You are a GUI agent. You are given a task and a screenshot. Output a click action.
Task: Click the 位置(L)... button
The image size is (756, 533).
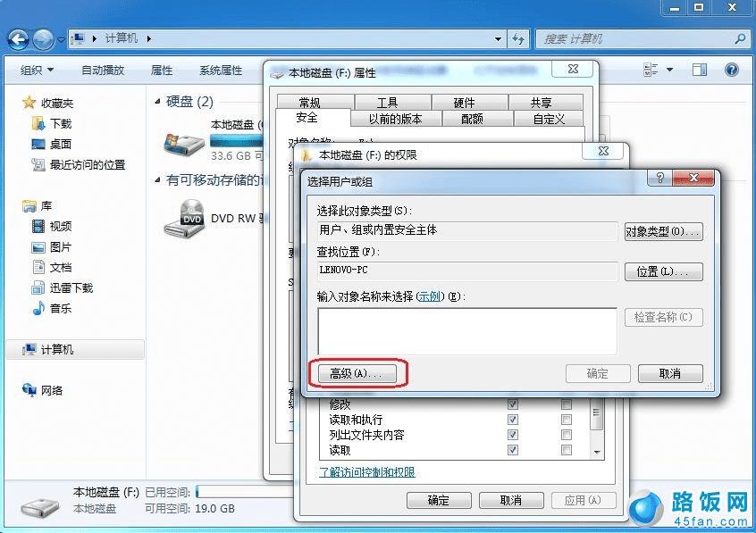(x=663, y=271)
